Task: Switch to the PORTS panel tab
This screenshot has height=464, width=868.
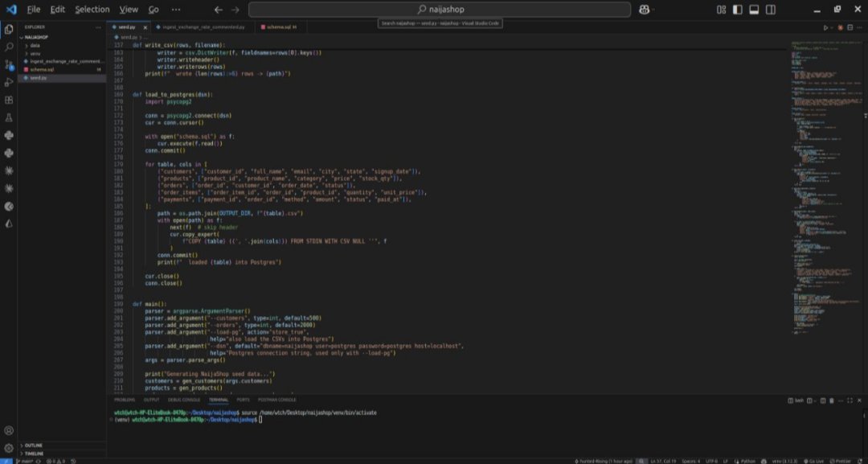Action: pos(243,400)
